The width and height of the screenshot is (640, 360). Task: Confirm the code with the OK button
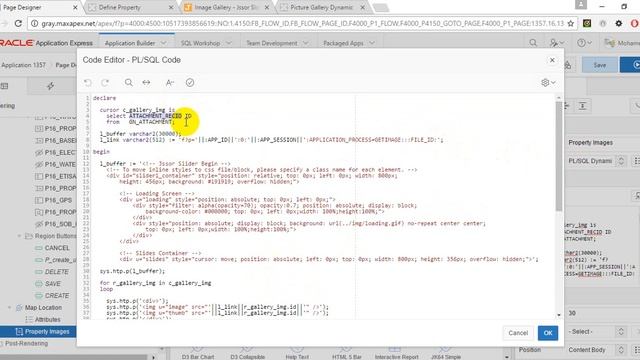click(548, 333)
